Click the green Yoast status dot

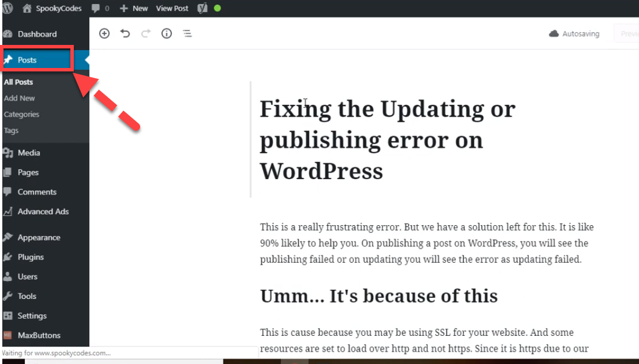pyautogui.click(x=217, y=8)
